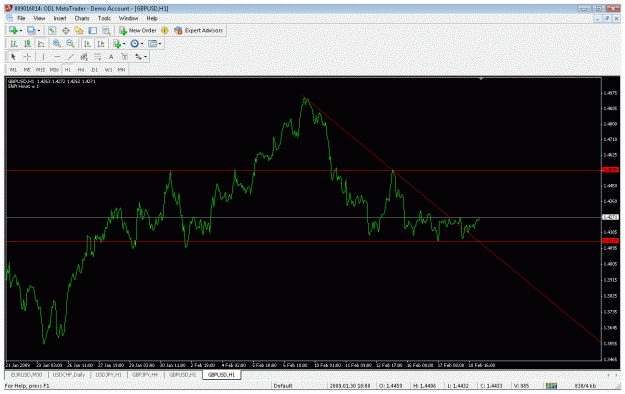Expand the Arrows dropdown arrow
This screenshot has width=625, height=394.
point(145,57)
